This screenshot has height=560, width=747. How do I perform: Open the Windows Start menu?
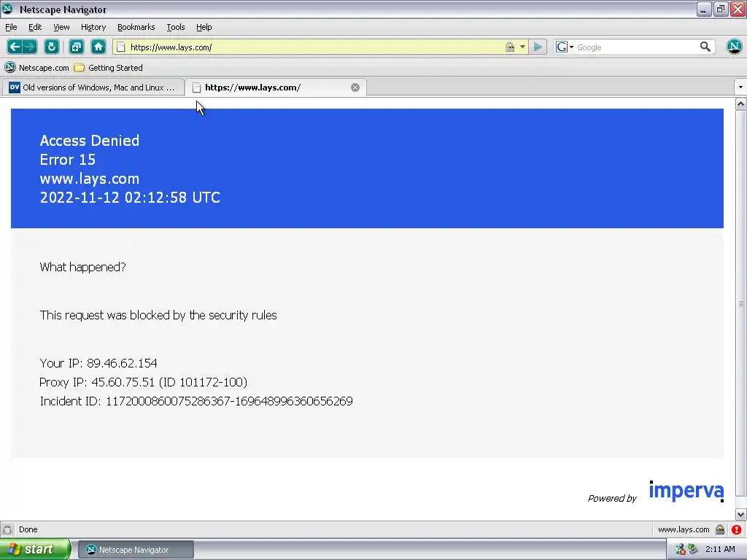tap(35, 550)
